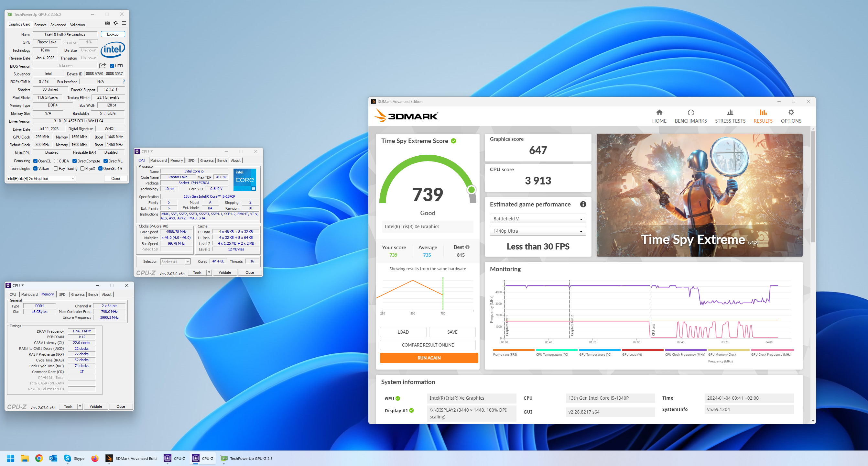Image resolution: width=868 pixels, height=466 pixels.
Task: Switch to Sensors tab in GPU-Z
Action: pos(40,25)
